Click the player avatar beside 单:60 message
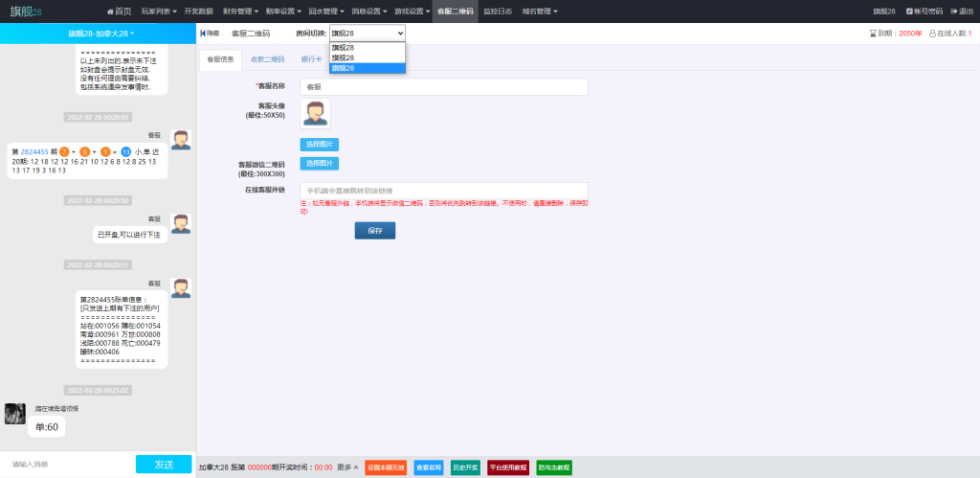980x478 pixels. click(15, 413)
